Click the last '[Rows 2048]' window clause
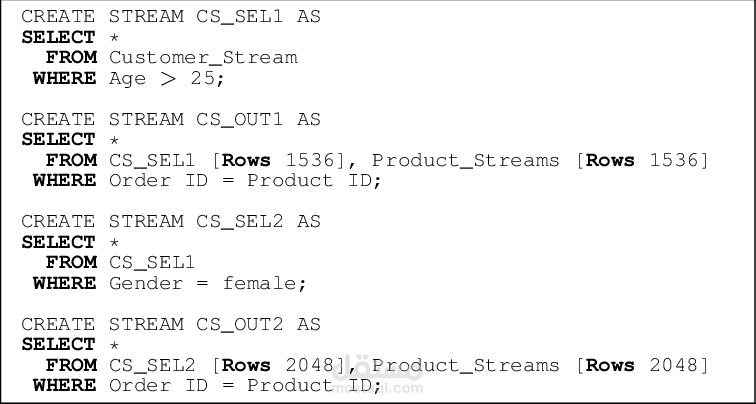Image resolution: width=756 pixels, height=404 pixels. pos(642,365)
